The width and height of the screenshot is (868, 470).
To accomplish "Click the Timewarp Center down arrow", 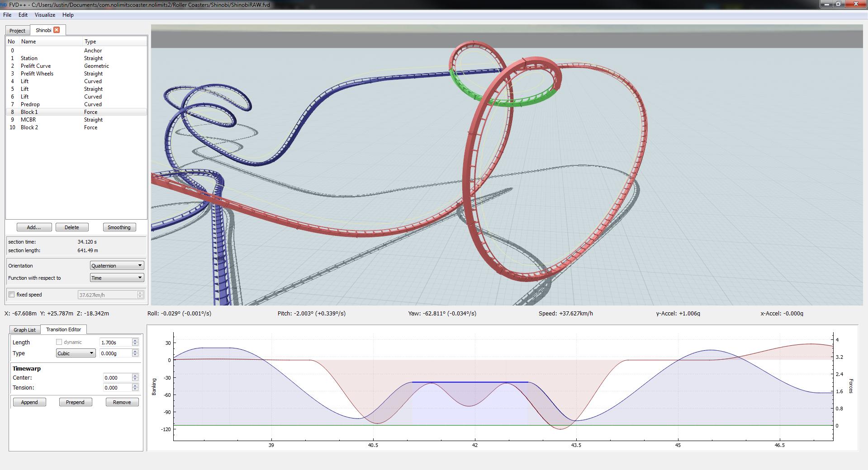I will click(135, 380).
